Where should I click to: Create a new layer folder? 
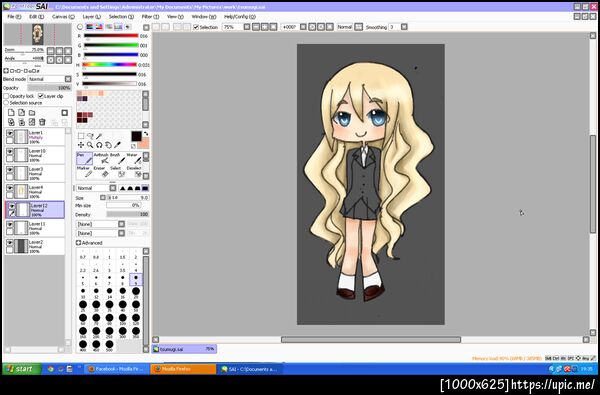[x=32, y=113]
